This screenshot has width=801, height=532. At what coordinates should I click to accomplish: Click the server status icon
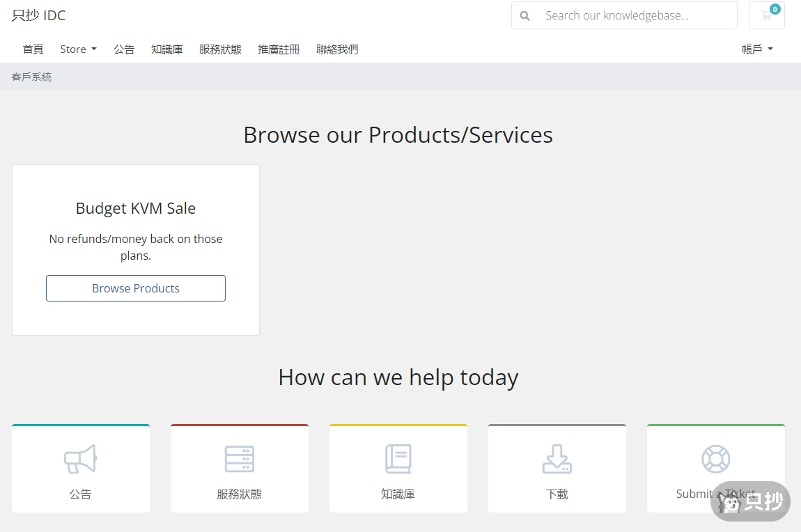[240, 460]
